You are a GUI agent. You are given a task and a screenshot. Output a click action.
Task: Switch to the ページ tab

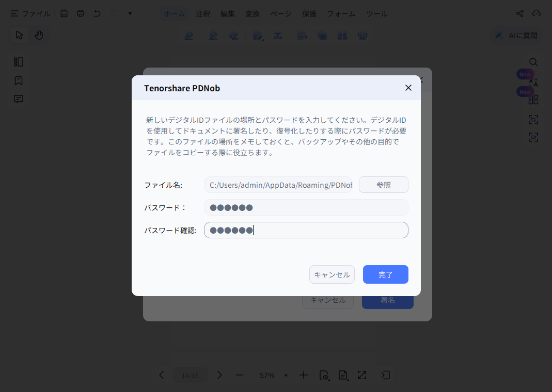click(281, 14)
